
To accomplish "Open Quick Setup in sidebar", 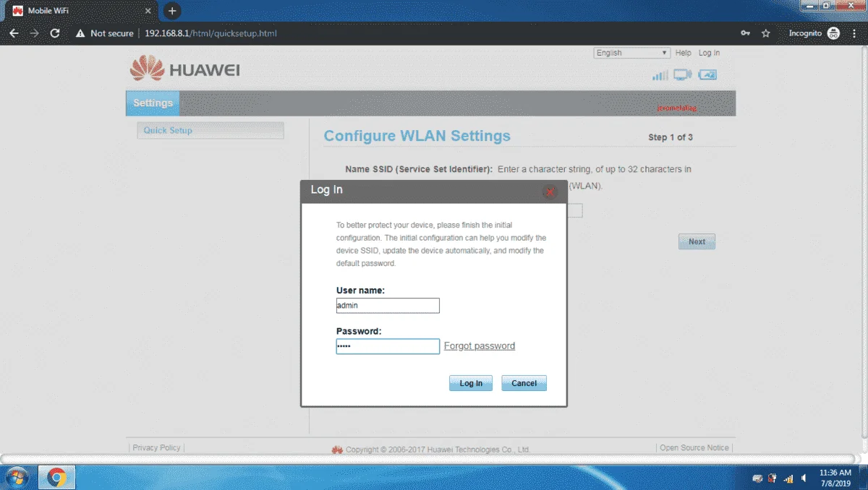I will click(210, 131).
